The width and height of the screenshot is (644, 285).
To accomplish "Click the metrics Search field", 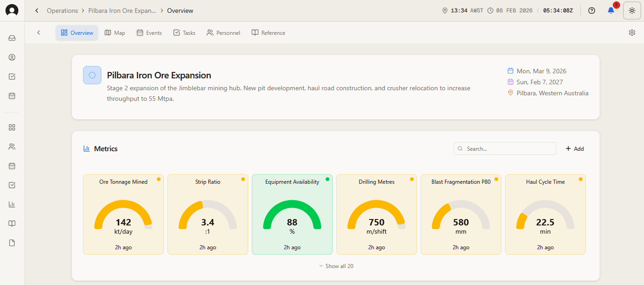I will (x=505, y=148).
